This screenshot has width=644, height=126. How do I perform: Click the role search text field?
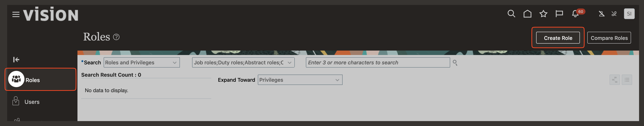click(x=378, y=63)
